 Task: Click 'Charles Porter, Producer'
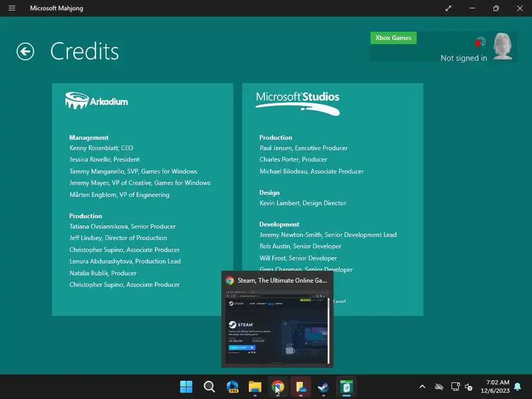click(x=293, y=159)
